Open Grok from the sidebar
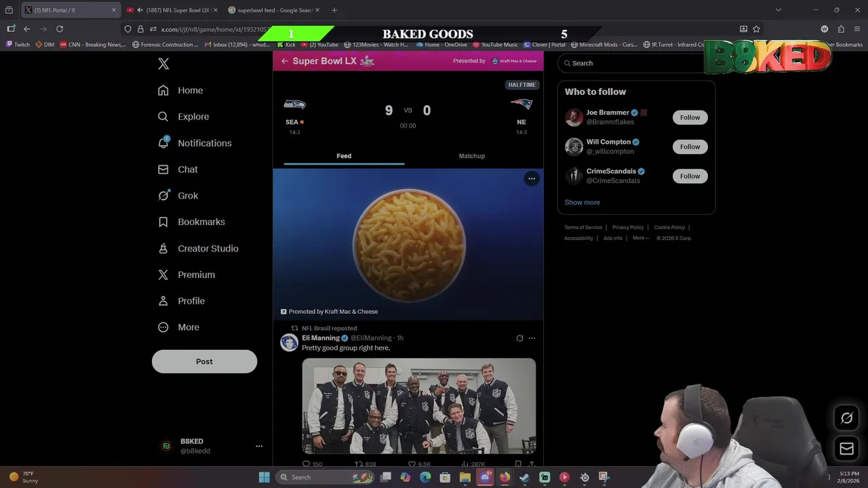Image resolution: width=868 pixels, height=488 pixels. click(x=178, y=196)
